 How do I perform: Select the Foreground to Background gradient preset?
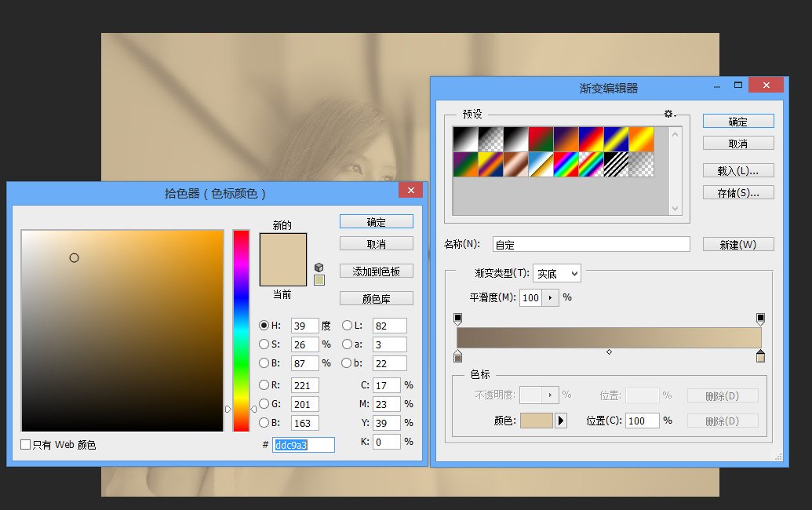pyautogui.click(x=465, y=139)
